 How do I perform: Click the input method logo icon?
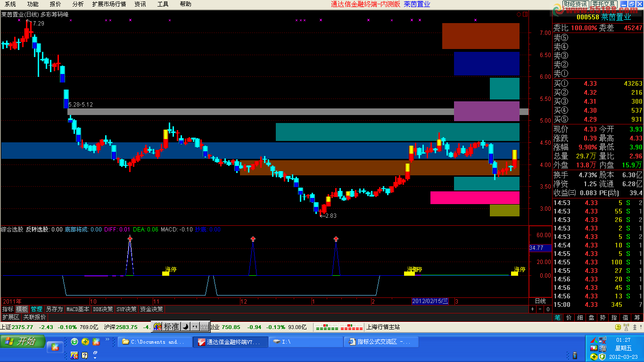coord(157,327)
